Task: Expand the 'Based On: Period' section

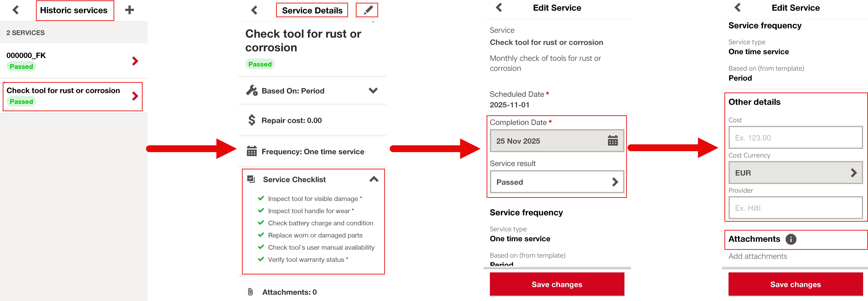Action: pyautogui.click(x=373, y=90)
